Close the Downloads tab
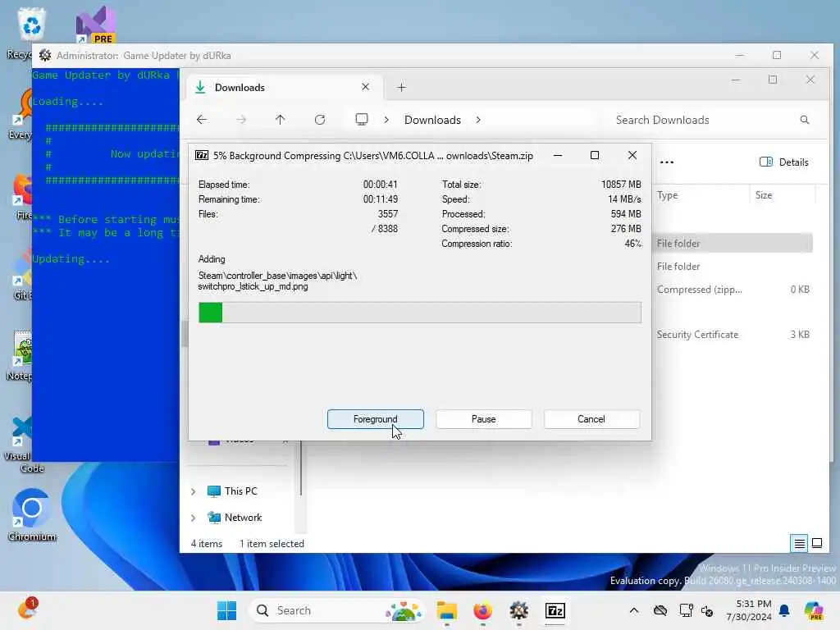 (x=365, y=87)
